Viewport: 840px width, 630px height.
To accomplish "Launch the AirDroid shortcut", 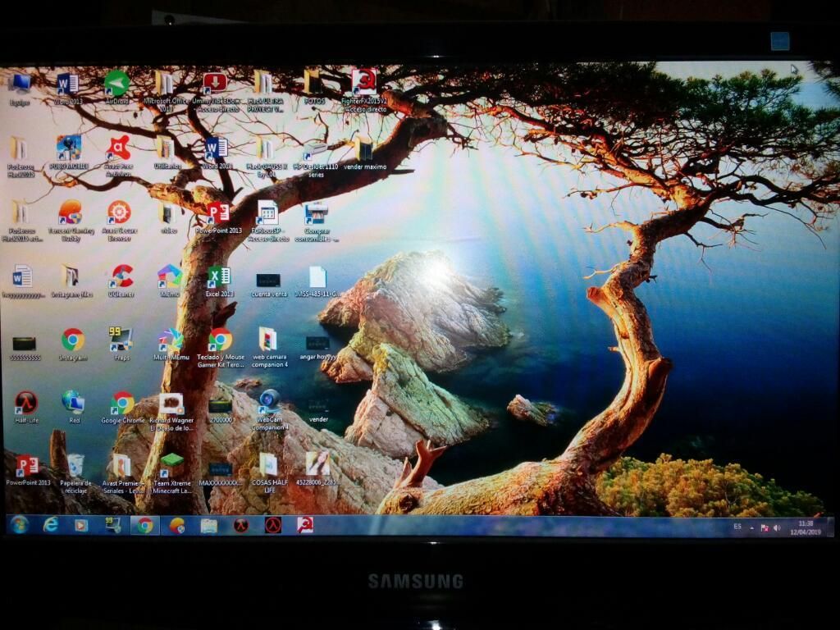I will click(116, 88).
